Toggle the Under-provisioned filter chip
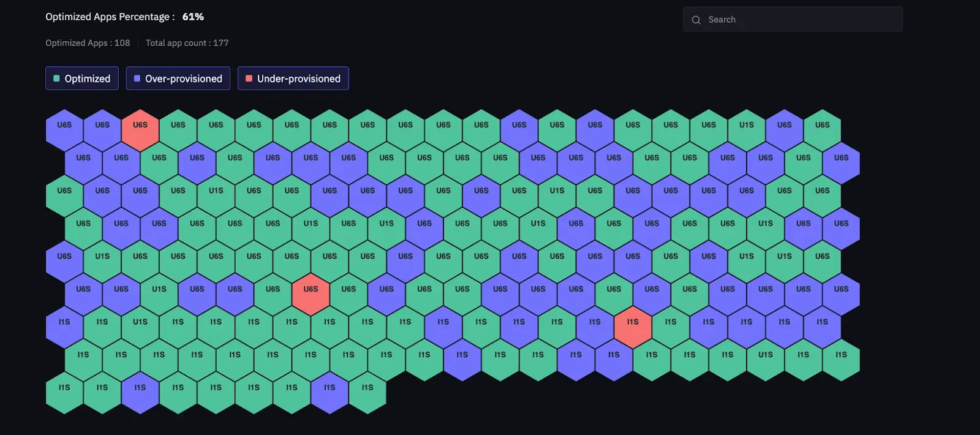The image size is (980, 435). [x=293, y=78]
